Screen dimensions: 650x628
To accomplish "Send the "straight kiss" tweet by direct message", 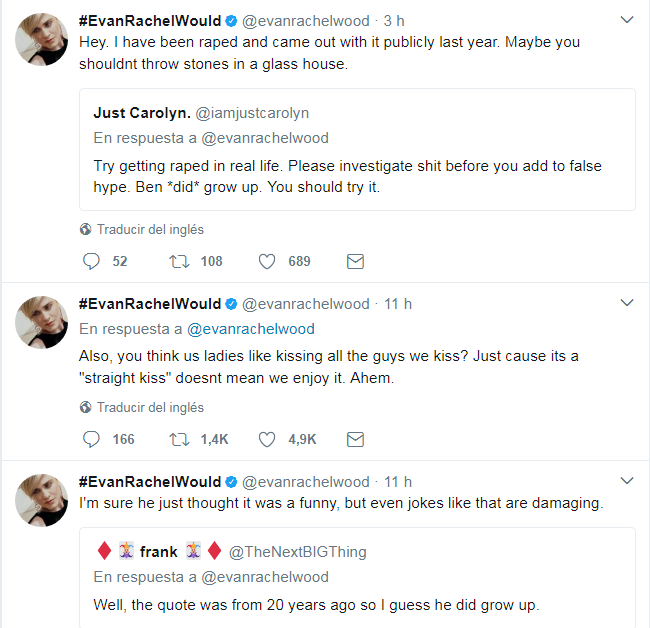I will click(354, 439).
